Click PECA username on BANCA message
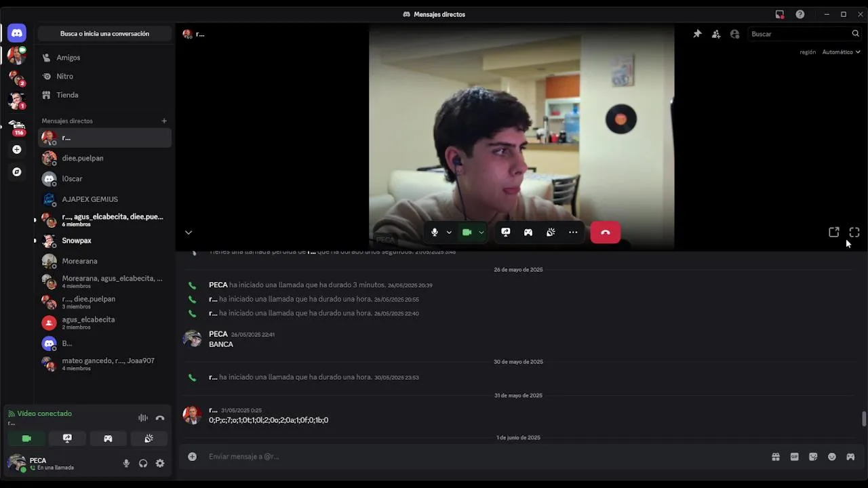The height and width of the screenshot is (488, 868). (218, 334)
